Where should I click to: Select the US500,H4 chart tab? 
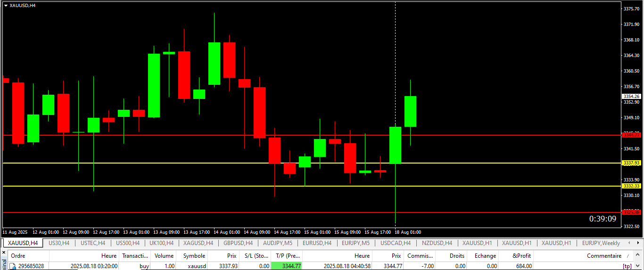click(127, 243)
